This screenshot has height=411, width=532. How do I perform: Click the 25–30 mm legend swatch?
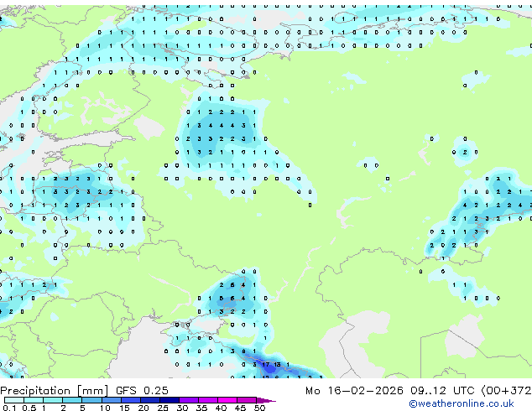pyautogui.click(x=169, y=400)
